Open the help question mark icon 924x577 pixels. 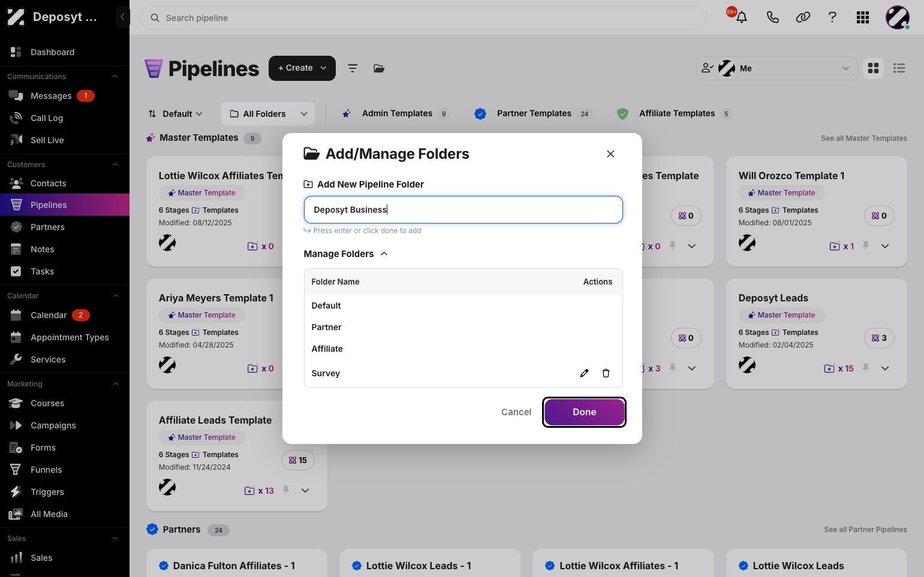pyautogui.click(x=832, y=17)
